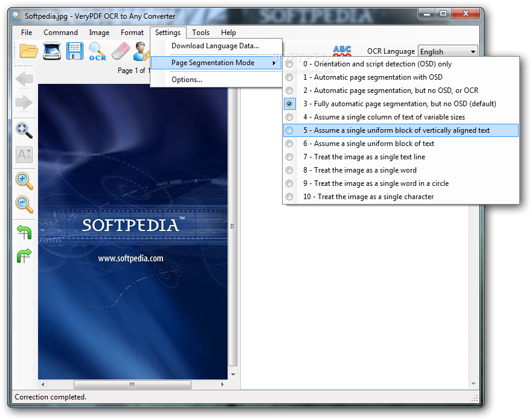Image resolution: width=532 pixels, height=420 pixels.
Task: Open the Image menu
Action: pos(99,33)
